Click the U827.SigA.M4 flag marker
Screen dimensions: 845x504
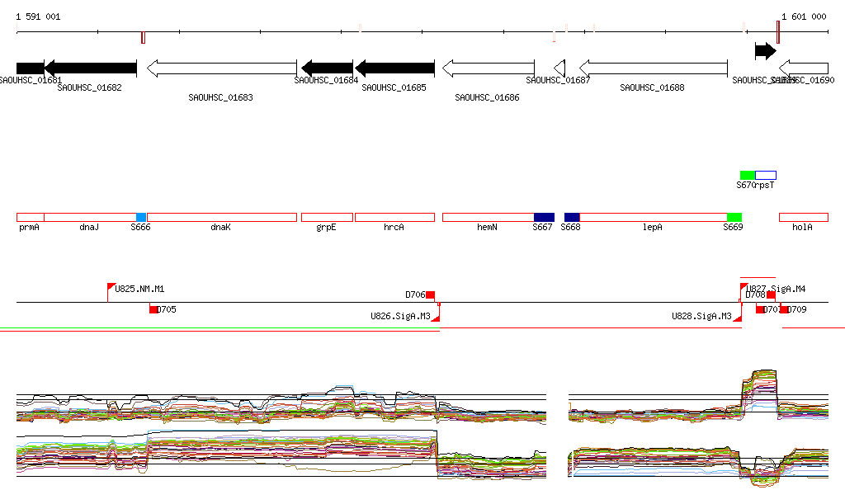[744, 288]
